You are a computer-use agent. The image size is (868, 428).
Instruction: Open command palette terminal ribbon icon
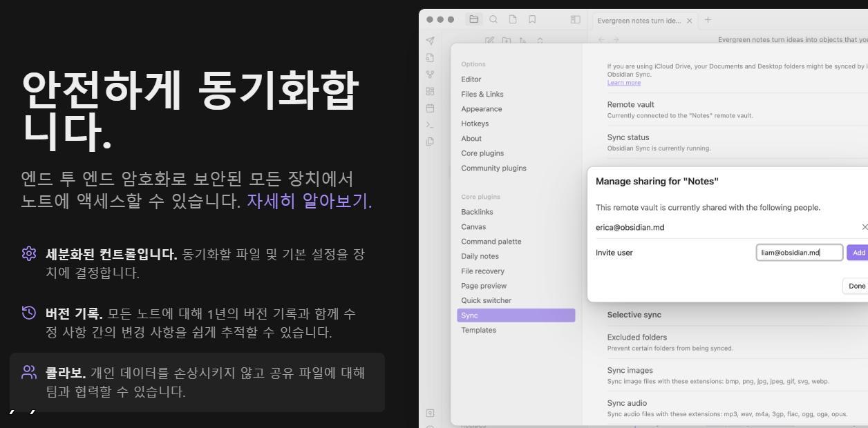point(430,125)
